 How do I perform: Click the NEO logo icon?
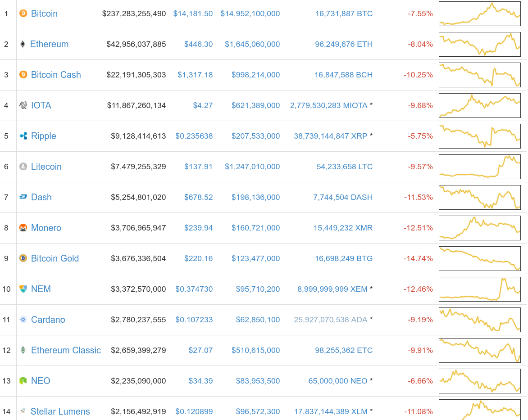pos(23,381)
